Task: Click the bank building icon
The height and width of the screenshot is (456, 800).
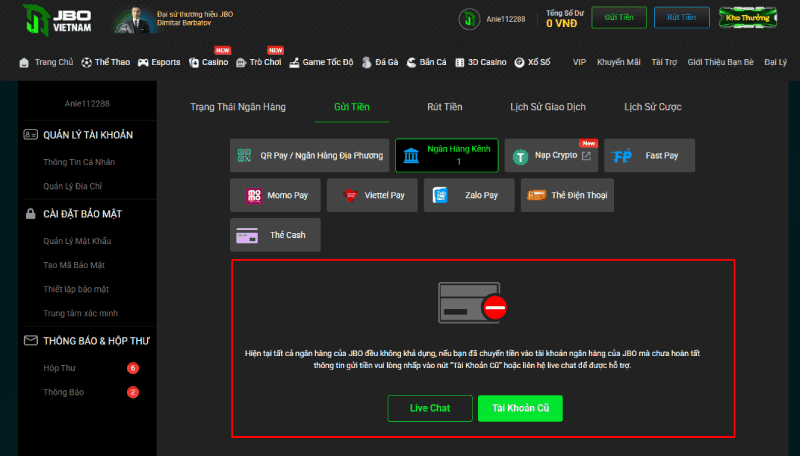Action: [x=411, y=156]
